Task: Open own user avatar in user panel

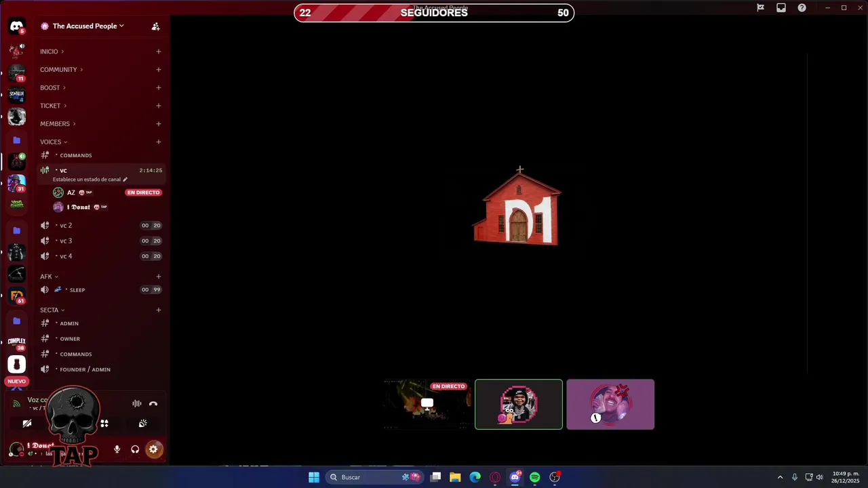Action: [x=16, y=449]
